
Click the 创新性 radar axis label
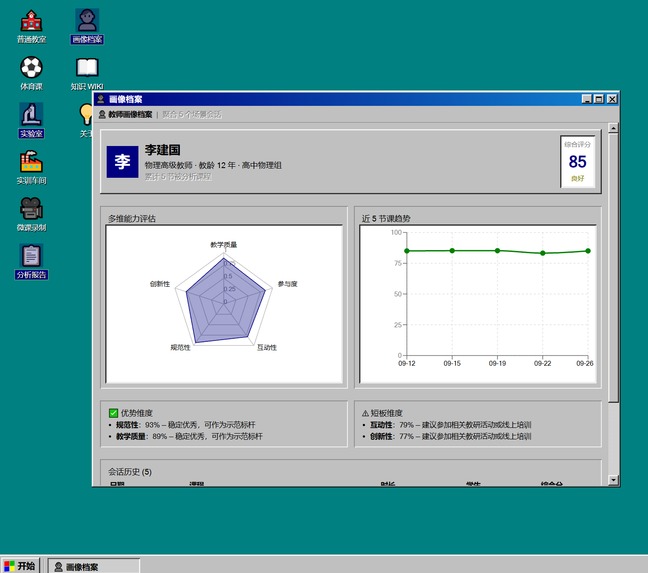pos(160,284)
